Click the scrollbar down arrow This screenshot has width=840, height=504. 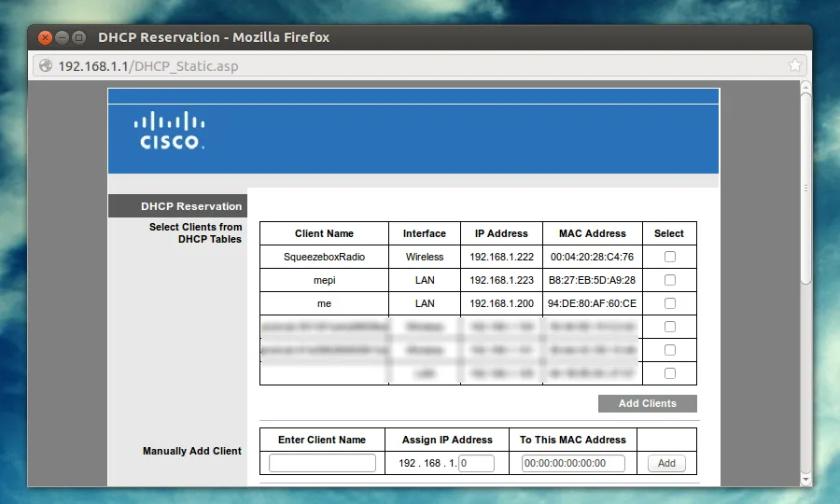click(x=805, y=479)
